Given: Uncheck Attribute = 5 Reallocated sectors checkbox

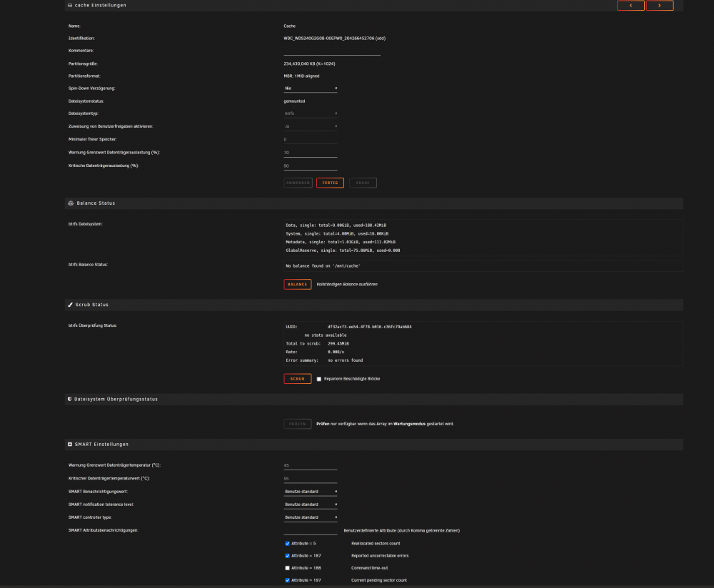Looking at the screenshot, I should (287, 543).
